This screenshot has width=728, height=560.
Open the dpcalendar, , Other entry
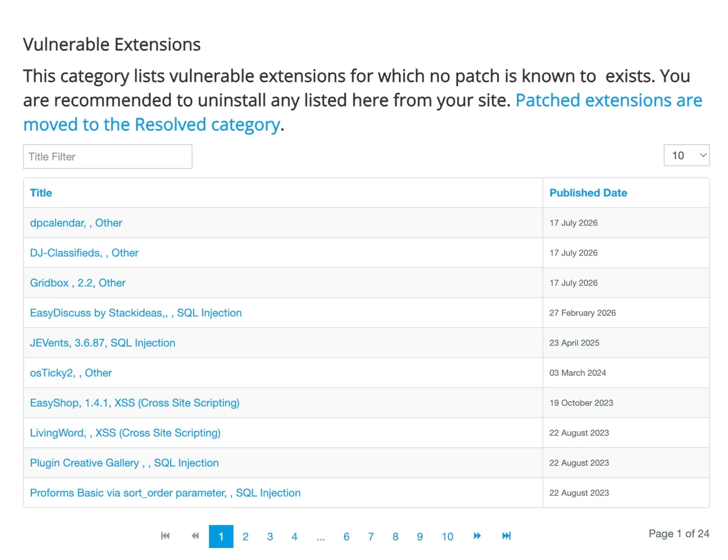(76, 223)
